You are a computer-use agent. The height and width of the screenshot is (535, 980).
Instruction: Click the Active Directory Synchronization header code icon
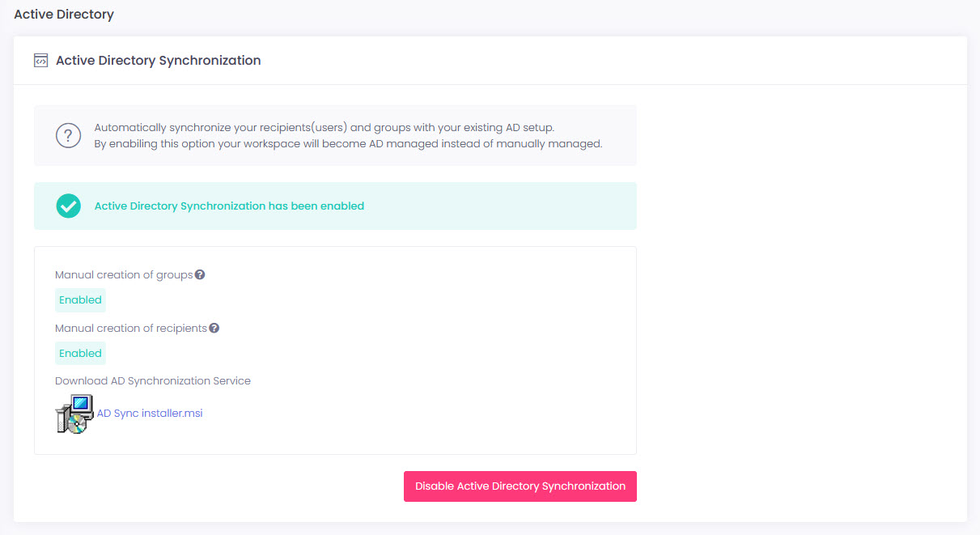pyautogui.click(x=40, y=61)
